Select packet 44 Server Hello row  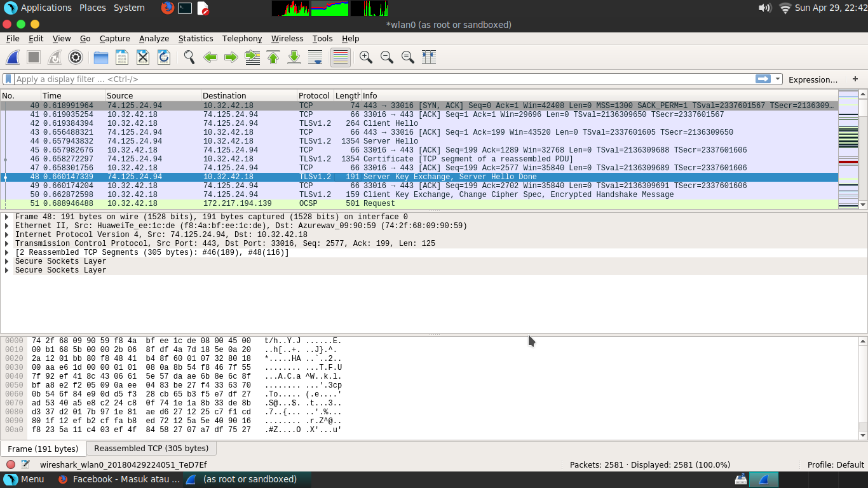[419, 141]
